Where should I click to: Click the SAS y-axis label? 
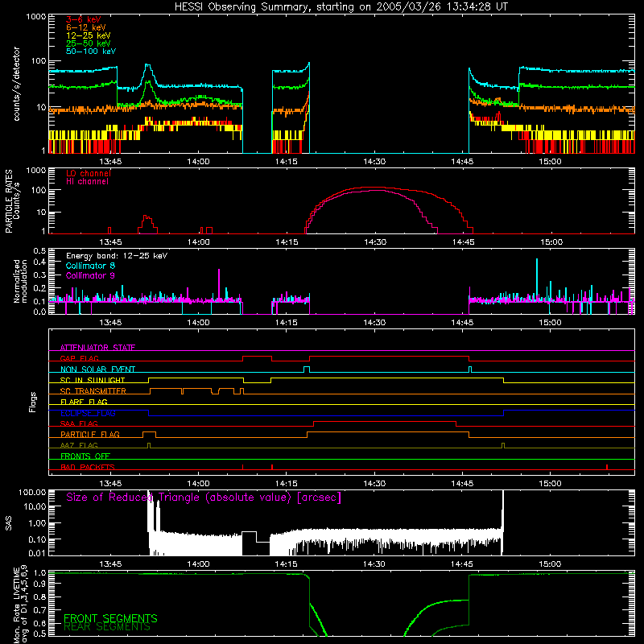[8, 523]
